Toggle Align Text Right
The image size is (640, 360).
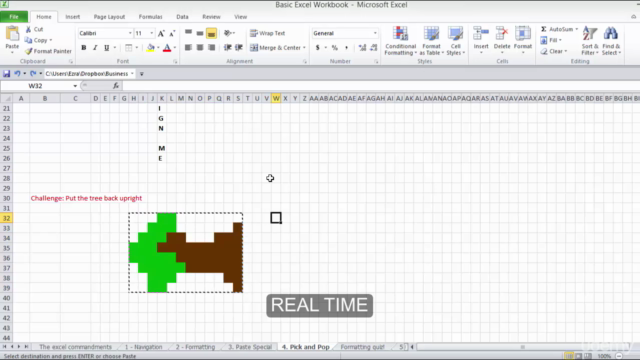tap(211, 48)
